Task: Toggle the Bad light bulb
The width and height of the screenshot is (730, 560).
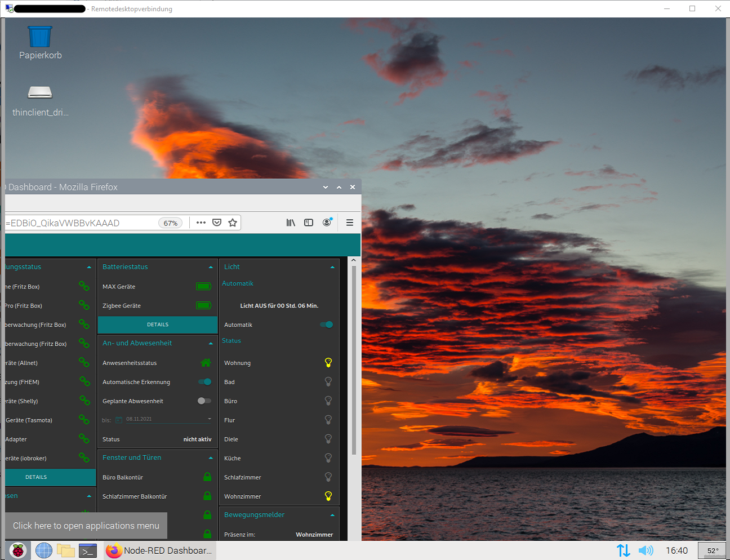Action: click(328, 382)
